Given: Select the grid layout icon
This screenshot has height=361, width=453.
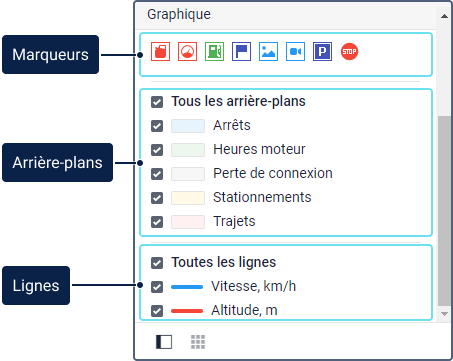Looking at the screenshot, I should [x=198, y=342].
